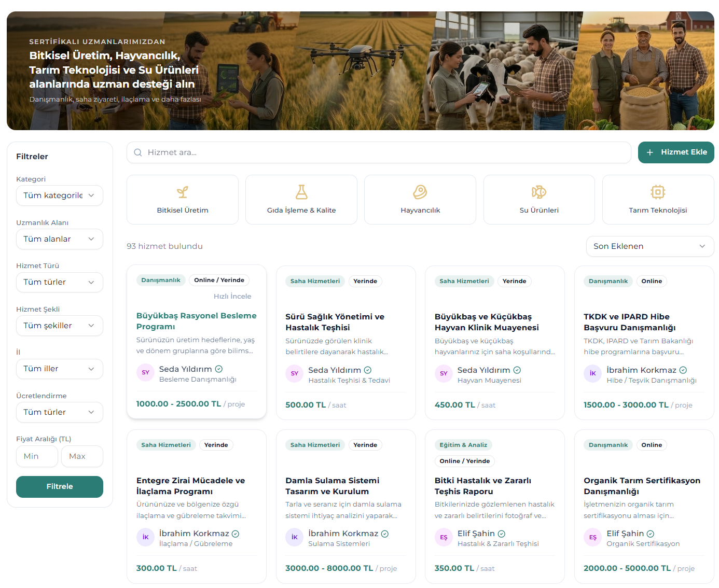Choose the Su Ürünleri fish icon
719x588 pixels.
[538, 192]
